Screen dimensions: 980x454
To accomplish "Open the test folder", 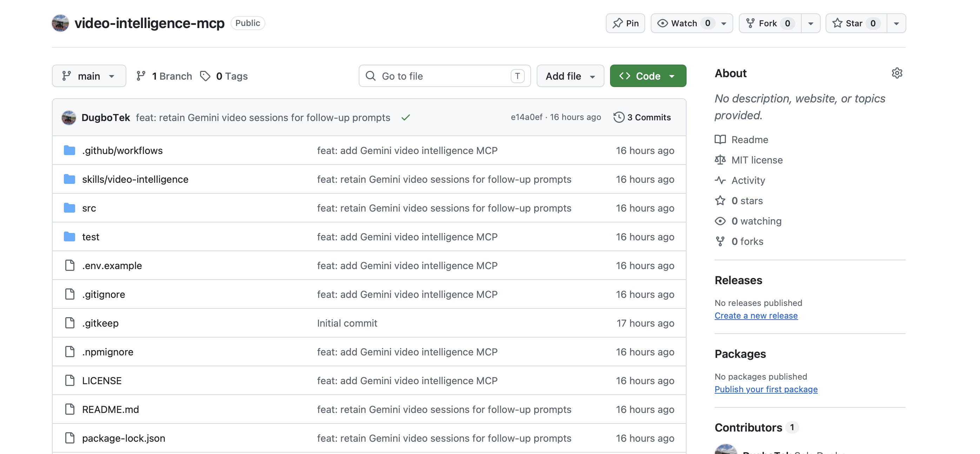I will point(91,237).
